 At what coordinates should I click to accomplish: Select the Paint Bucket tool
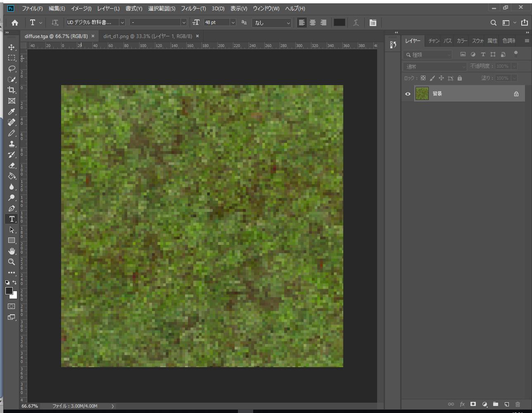[12, 176]
